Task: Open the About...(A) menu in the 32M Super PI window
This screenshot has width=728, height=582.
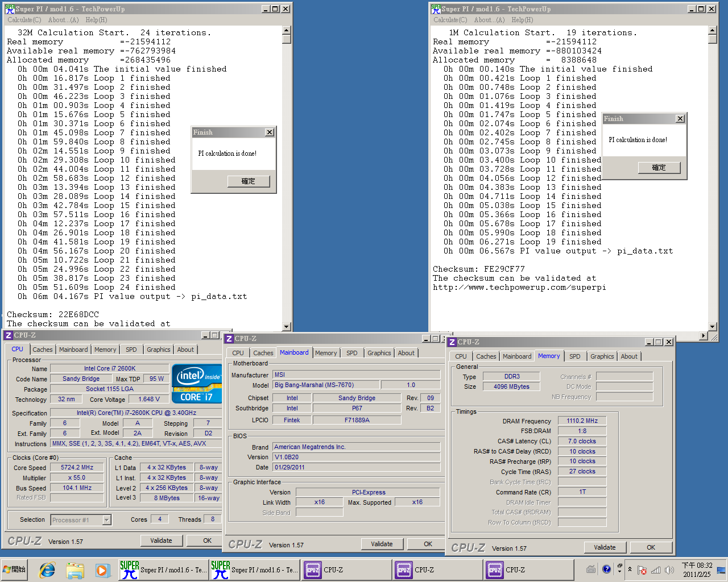Action: point(63,20)
